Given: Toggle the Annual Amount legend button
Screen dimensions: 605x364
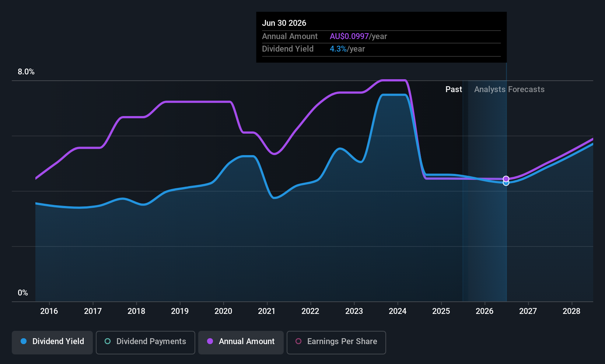Looking at the screenshot, I should click(x=241, y=342).
